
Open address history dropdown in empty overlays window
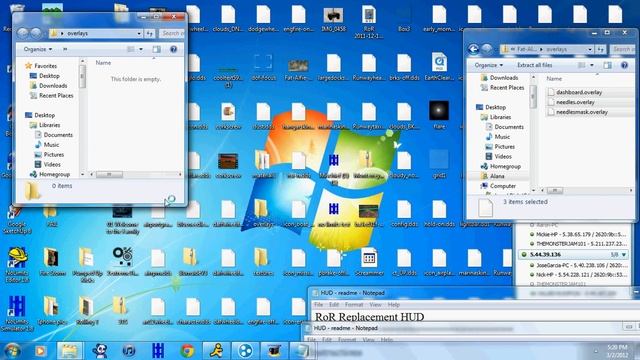pos(139,33)
